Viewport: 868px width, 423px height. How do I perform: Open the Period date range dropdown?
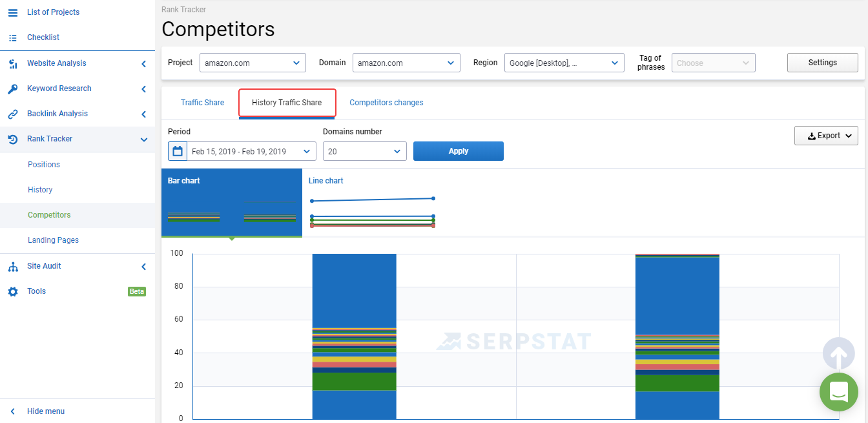251,151
